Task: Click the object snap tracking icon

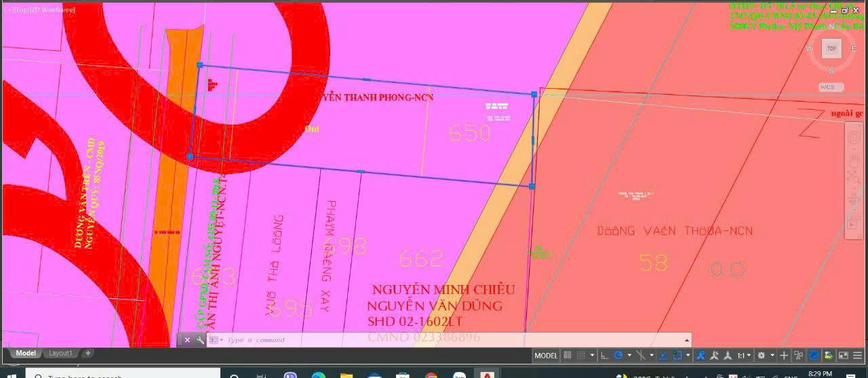Action: (663, 356)
